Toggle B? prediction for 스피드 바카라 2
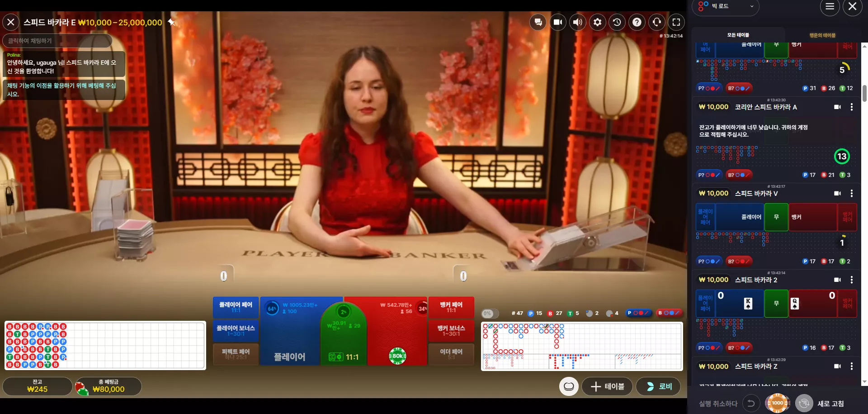Viewport: 868px width, 414px height. pos(739,348)
